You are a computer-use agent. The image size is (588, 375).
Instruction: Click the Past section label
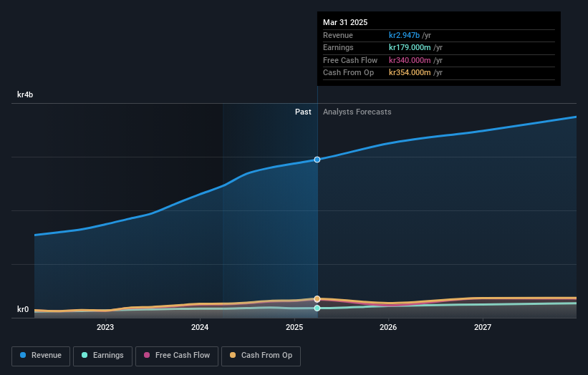303,112
